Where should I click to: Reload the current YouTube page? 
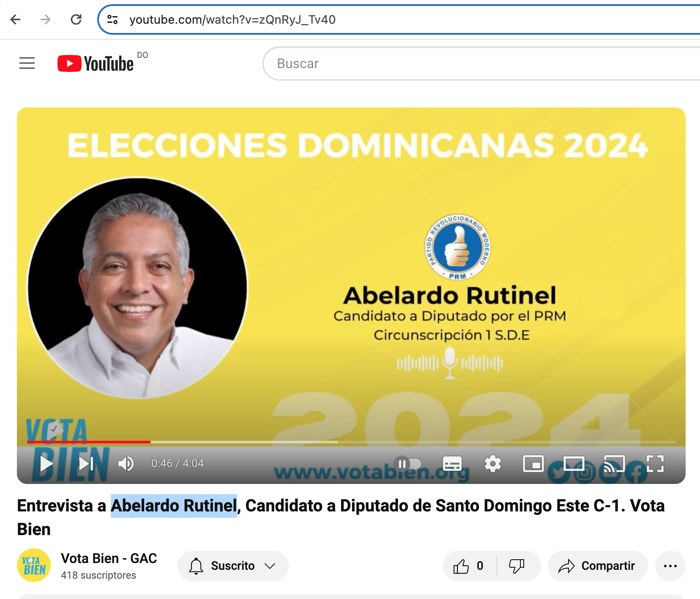(76, 19)
